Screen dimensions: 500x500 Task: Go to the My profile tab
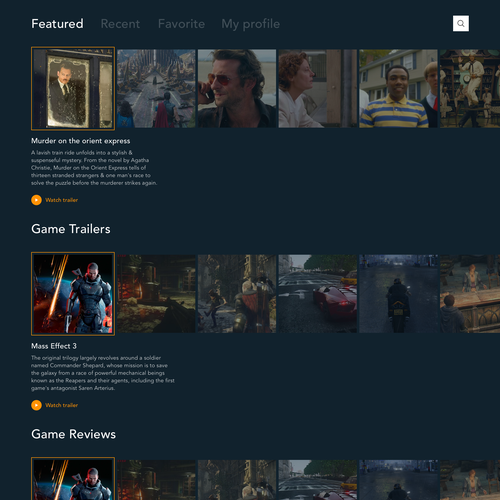point(251,24)
